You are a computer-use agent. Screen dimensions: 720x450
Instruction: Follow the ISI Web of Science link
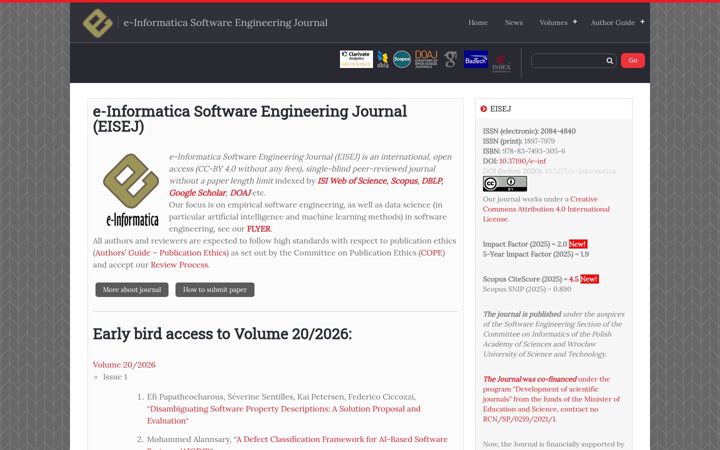click(x=352, y=181)
